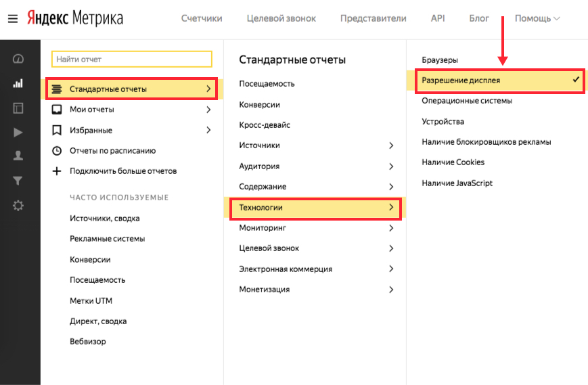Click the layout maps icon in sidebar
Image resolution: width=588 pixels, height=385 pixels.
18,108
